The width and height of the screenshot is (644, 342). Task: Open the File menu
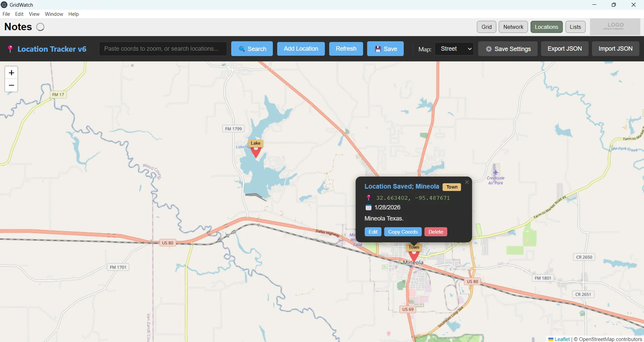point(6,14)
